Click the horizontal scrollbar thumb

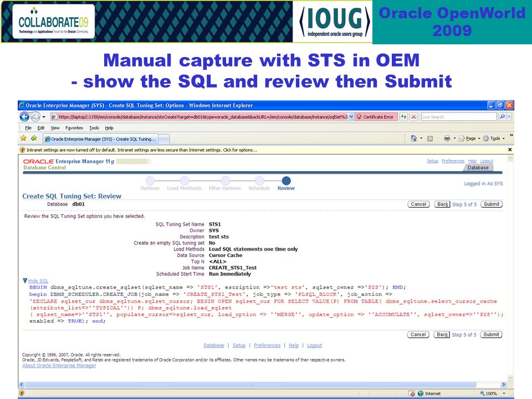(x=251, y=385)
